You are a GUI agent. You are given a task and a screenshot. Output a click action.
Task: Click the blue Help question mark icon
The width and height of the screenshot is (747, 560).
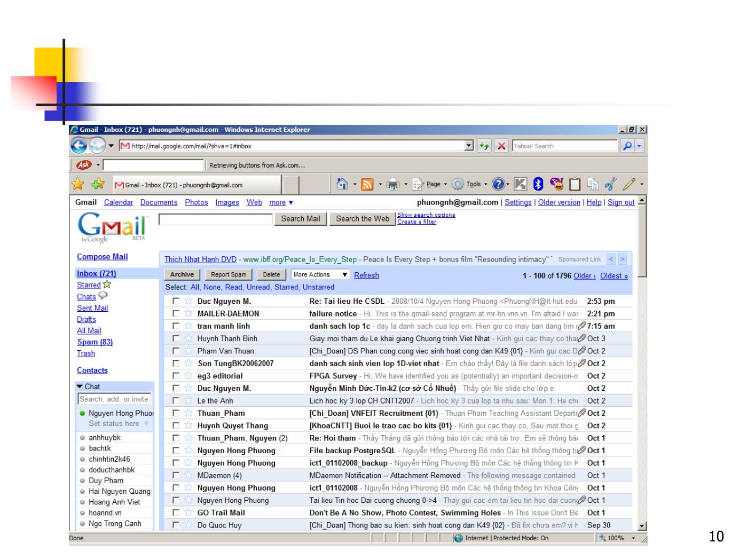[x=498, y=184]
